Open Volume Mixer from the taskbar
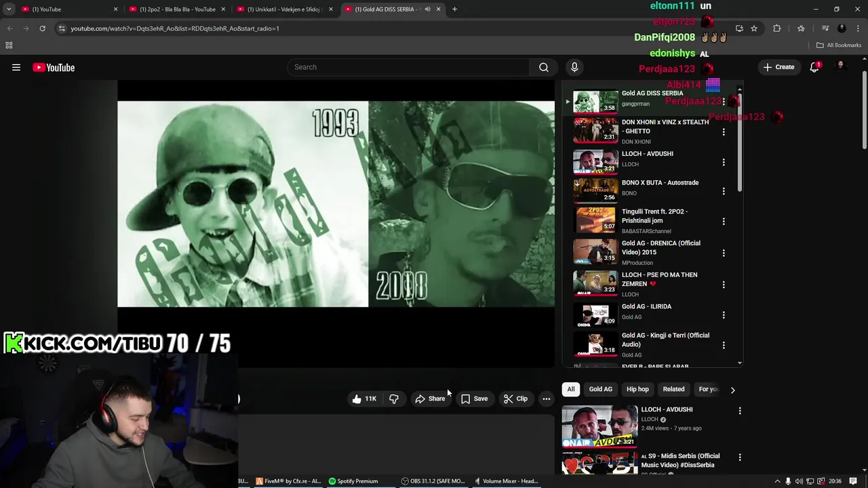The height and width of the screenshot is (488, 868). pyautogui.click(x=506, y=481)
